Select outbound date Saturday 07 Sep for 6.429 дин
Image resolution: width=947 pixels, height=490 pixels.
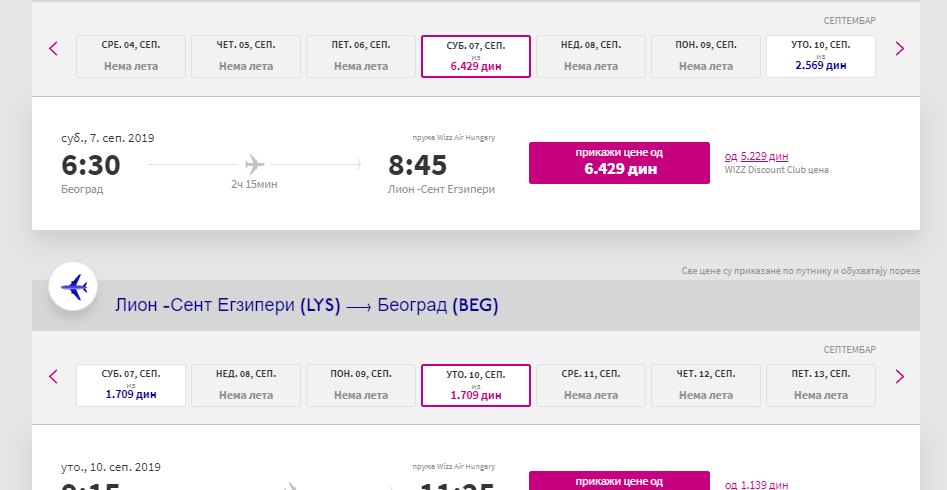476,57
